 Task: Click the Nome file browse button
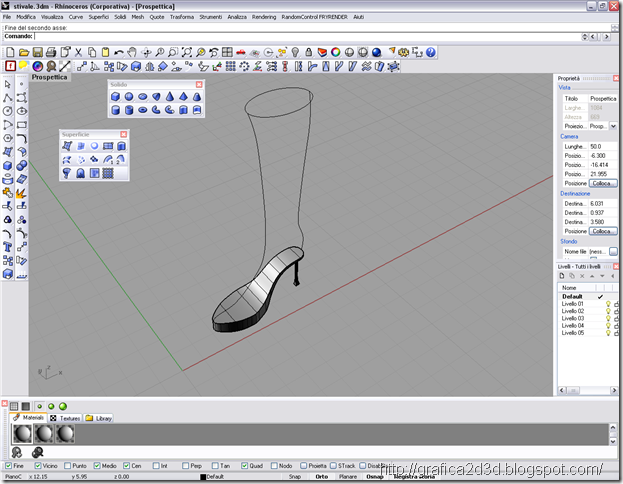pyautogui.click(x=613, y=251)
